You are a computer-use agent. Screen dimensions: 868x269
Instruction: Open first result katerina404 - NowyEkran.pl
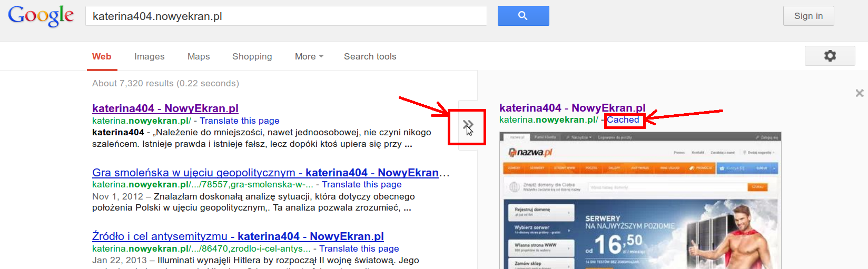click(165, 108)
